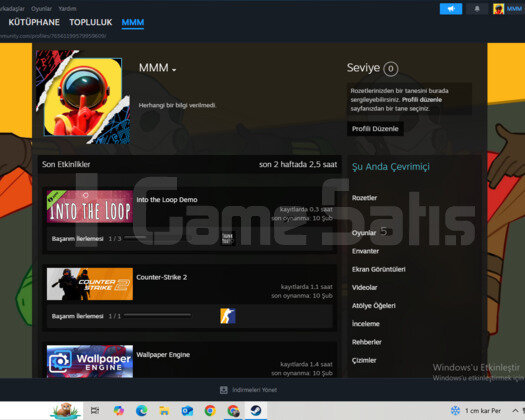525x420 pixels.
Task: Click the Steam icon in the taskbar
Action: (x=256, y=411)
